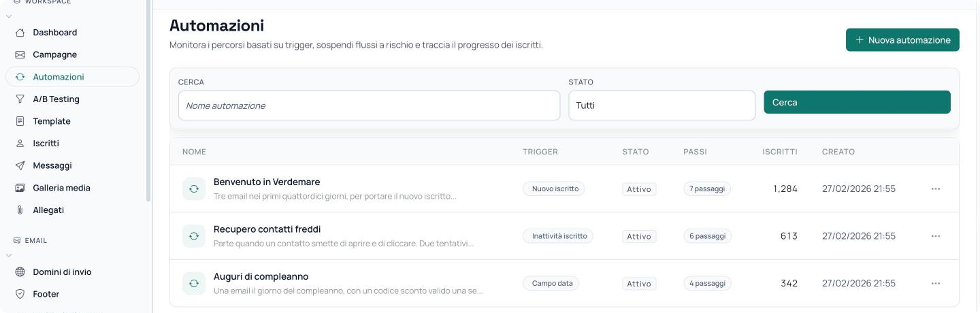This screenshot has width=980, height=313.
Task: Click the Galleria media image icon
Action: (20, 188)
